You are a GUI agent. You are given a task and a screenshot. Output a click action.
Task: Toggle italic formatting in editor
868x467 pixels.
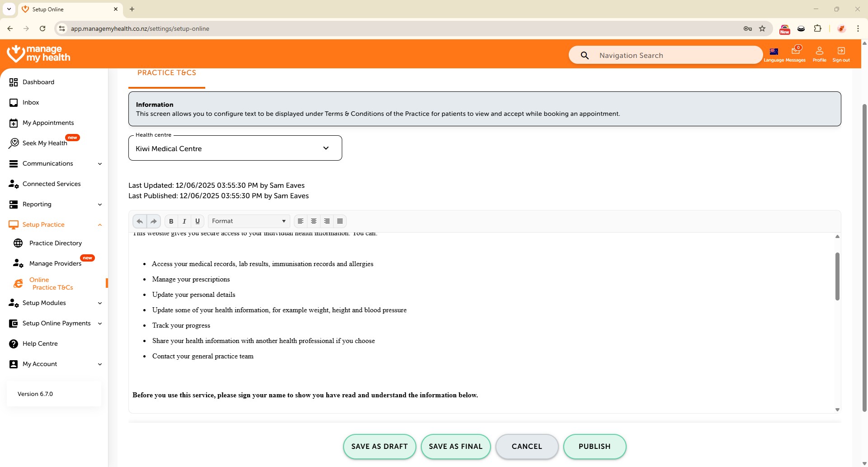(184, 221)
